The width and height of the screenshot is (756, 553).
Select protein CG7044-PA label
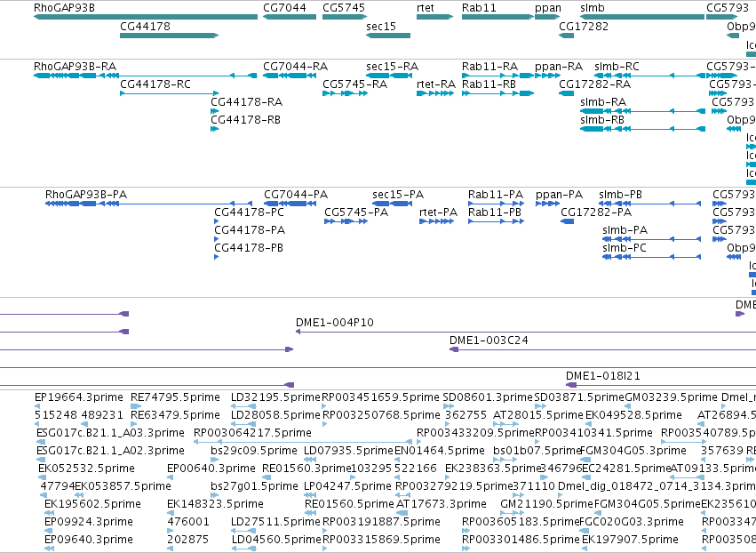(296, 195)
